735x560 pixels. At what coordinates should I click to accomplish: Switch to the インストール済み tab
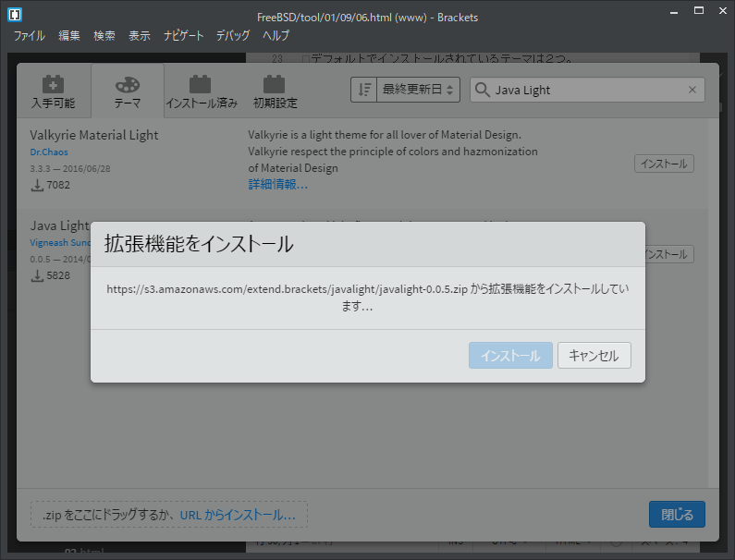[202, 91]
